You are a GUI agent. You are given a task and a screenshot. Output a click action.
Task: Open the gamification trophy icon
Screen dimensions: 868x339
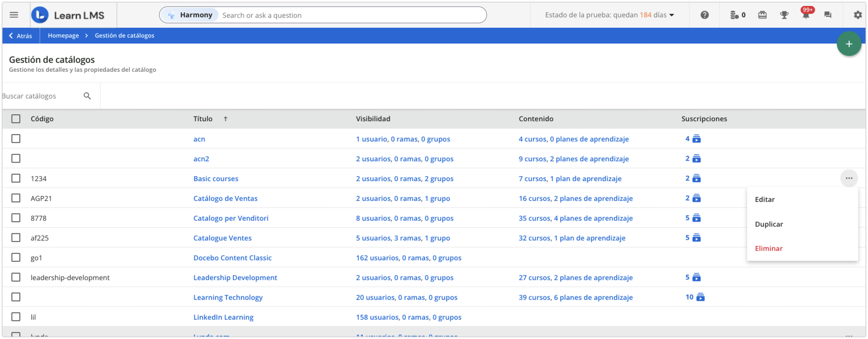[784, 15]
